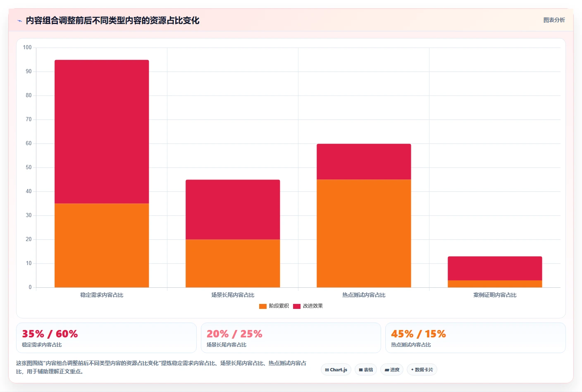The width and height of the screenshot is (582, 392).
Task: Click the 热点测试内容占比 caption in third stat card
Action: (411, 345)
